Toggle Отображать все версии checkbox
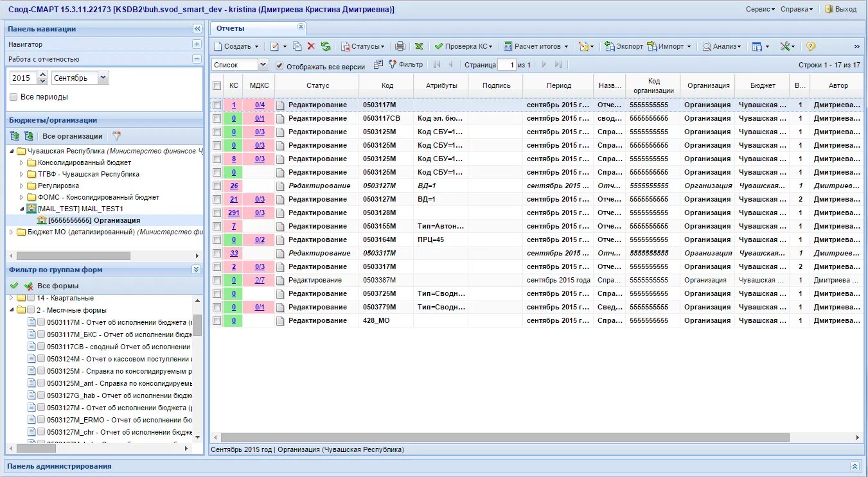 279,65
